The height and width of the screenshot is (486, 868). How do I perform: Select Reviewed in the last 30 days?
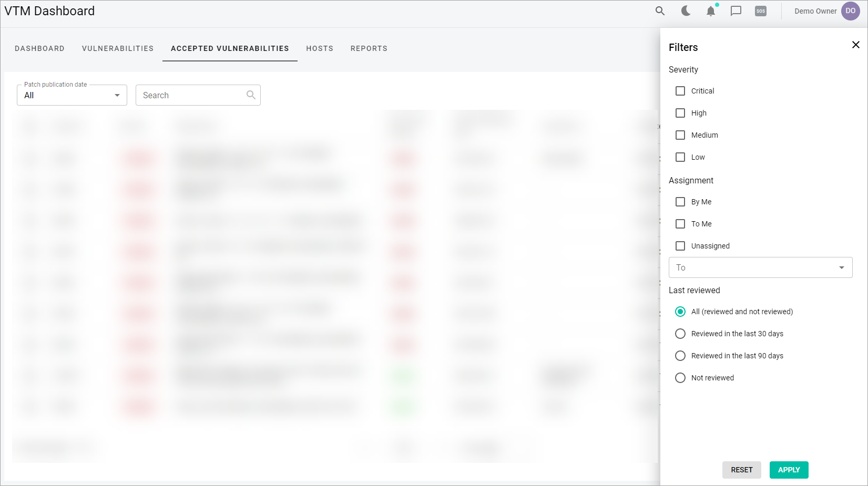680,334
